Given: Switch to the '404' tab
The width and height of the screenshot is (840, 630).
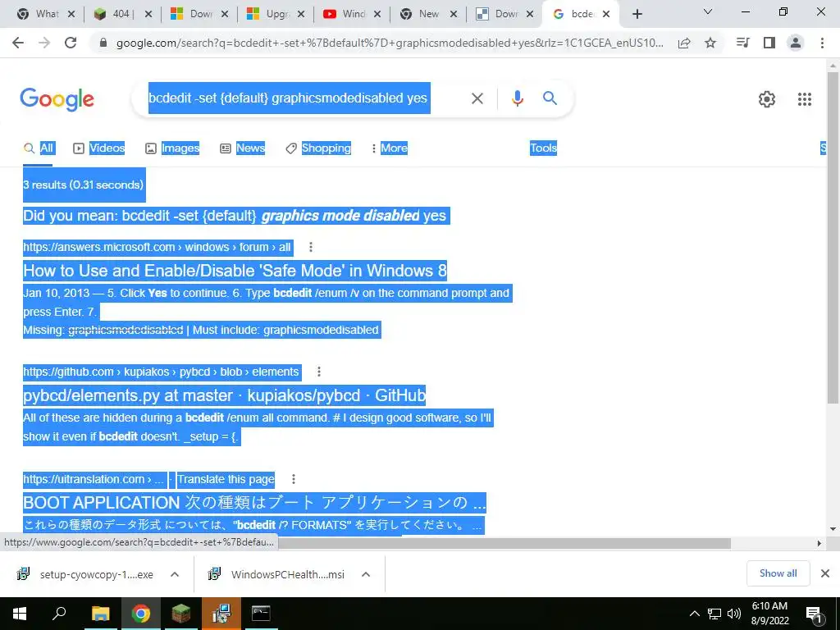Looking at the screenshot, I should point(123,14).
